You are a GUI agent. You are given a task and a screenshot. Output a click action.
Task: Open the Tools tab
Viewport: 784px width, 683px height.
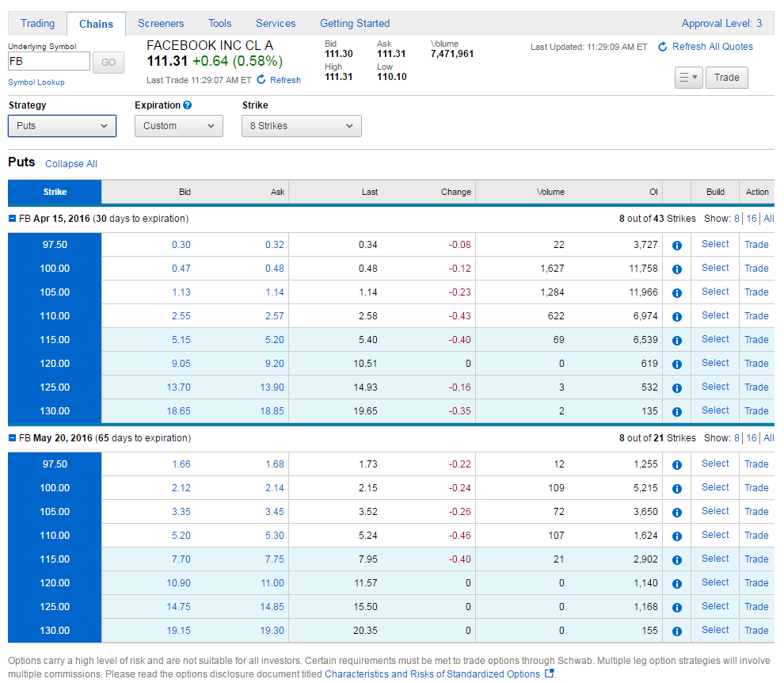220,24
